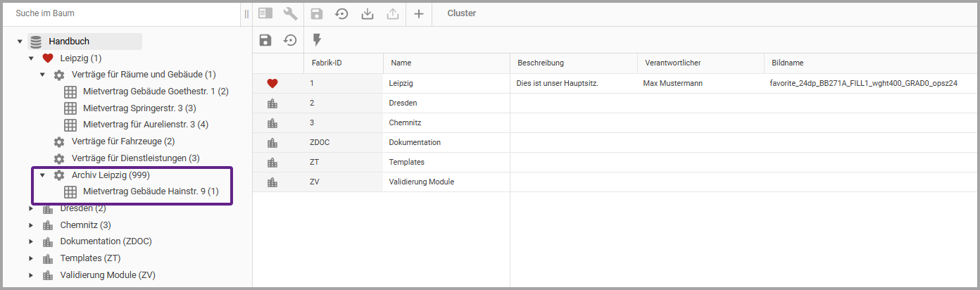980x290 pixels.
Task: Expand the Templates (ZT) tree node
Action: [x=31, y=258]
